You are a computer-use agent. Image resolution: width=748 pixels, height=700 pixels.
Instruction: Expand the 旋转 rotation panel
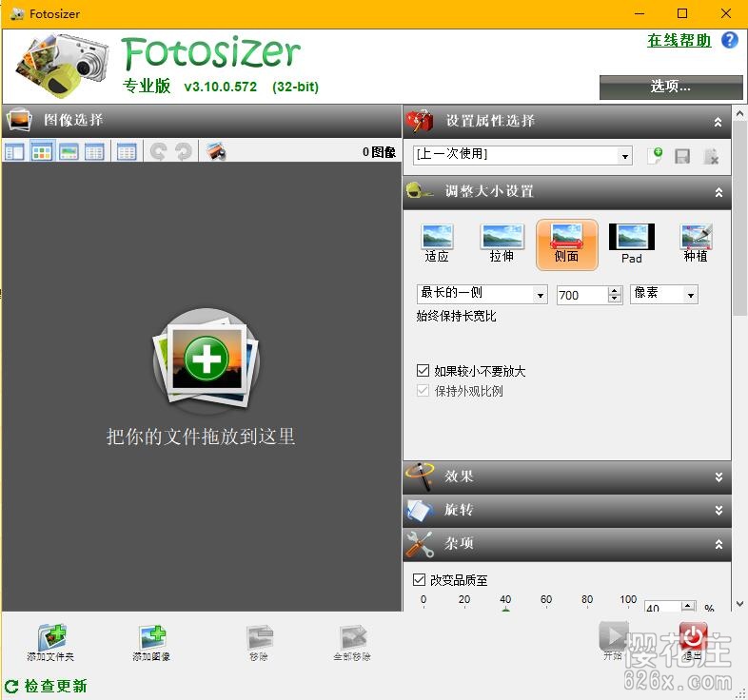718,511
